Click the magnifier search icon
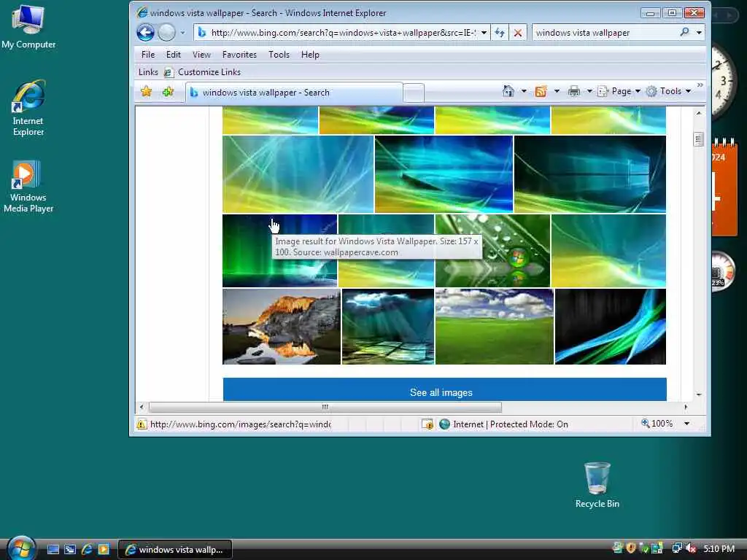 (684, 32)
